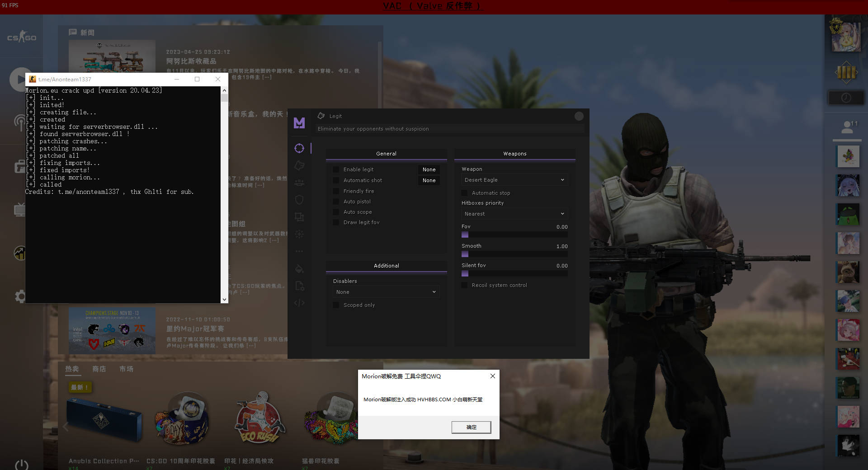
Task: Open the code brackets scripts icon
Action: click(x=299, y=303)
